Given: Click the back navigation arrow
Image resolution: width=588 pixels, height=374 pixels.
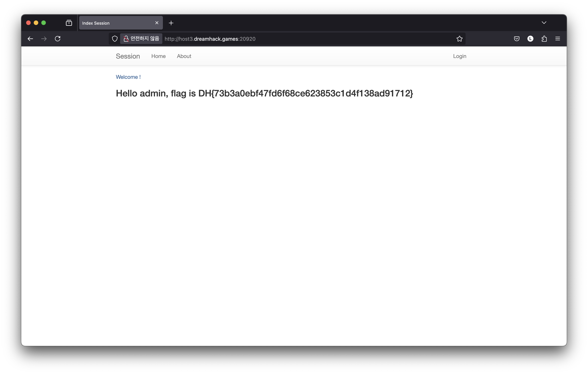Looking at the screenshot, I should click(30, 39).
